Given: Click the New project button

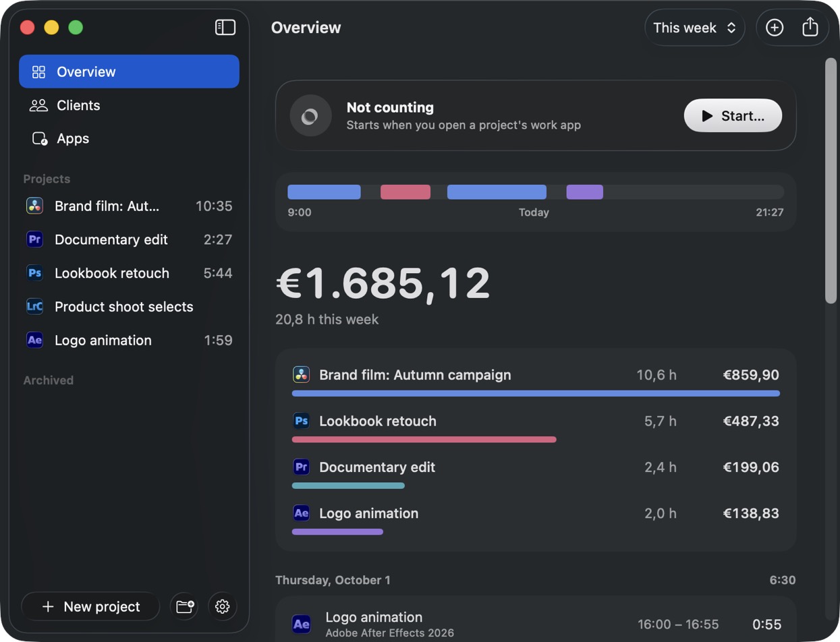Looking at the screenshot, I should click(x=90, y=606).
